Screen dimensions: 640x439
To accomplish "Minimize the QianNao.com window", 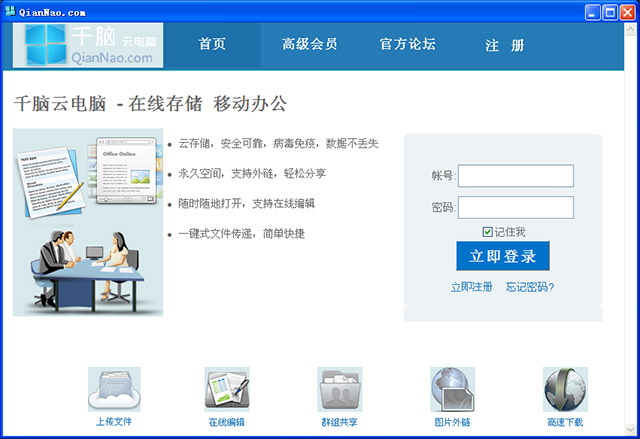I will click(592, 12).
